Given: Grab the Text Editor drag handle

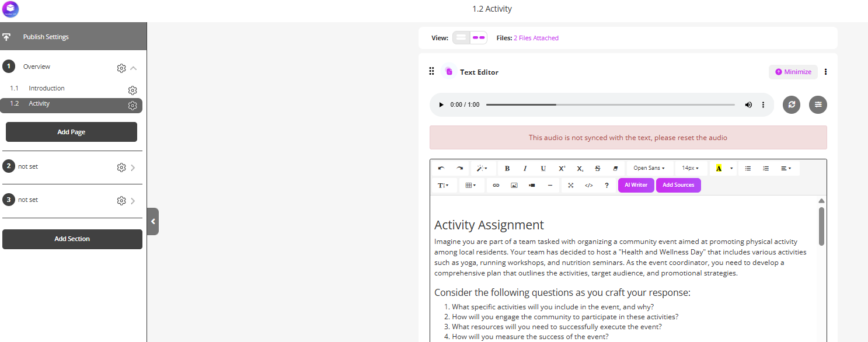Looking at the screenshot, I should pos(431,71).
